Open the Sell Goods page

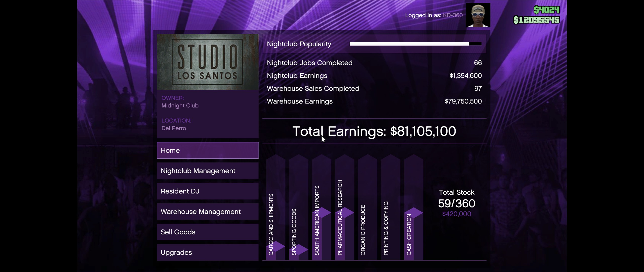tap(208, 232)
